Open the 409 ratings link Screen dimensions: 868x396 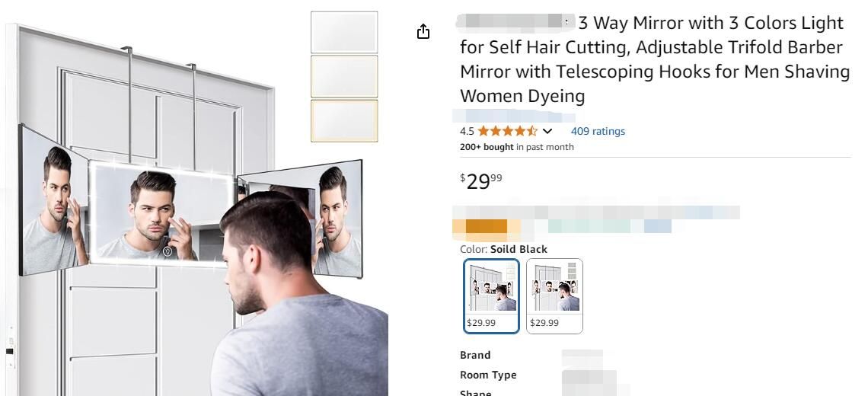(x=598, y=131)
